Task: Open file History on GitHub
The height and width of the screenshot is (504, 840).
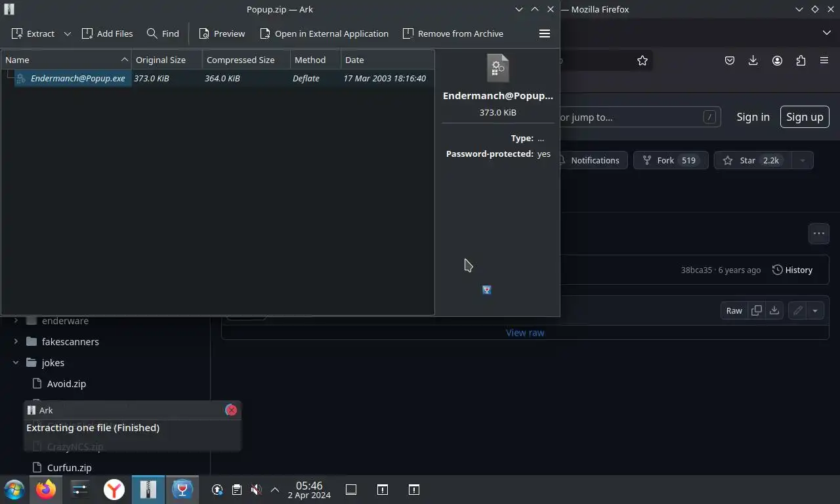Action: (x=792, y=270)
